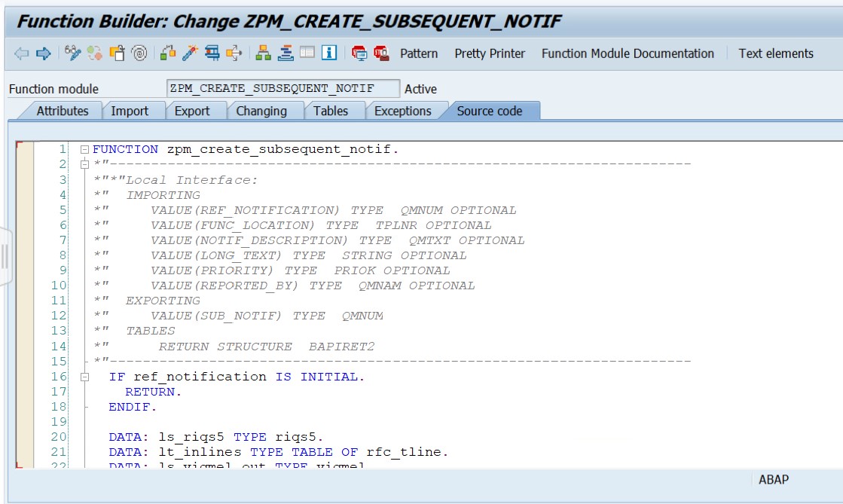Viewport: 843px width, 504px height.
Task: Open the where-used list spiral icon
Action: 139,53
